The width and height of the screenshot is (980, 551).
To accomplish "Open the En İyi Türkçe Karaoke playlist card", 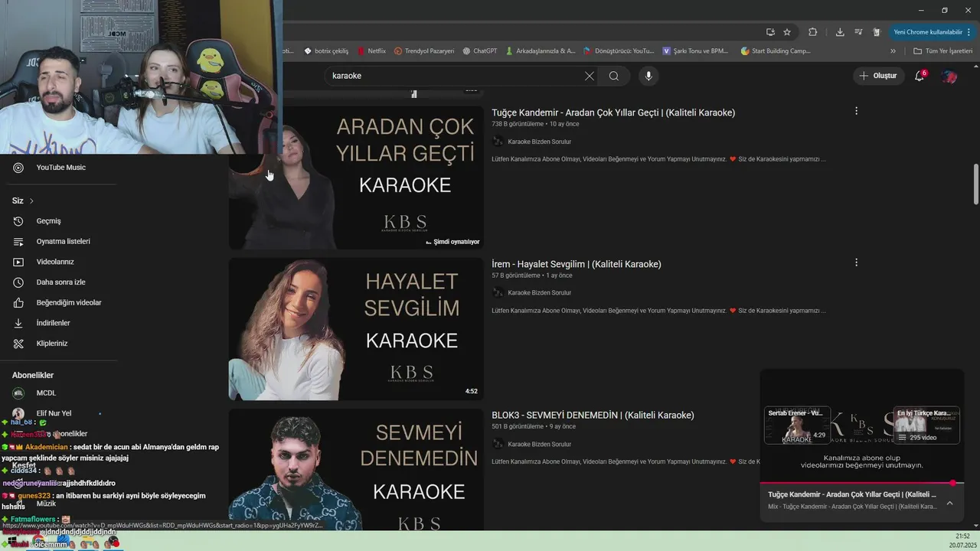I will 926,425.
